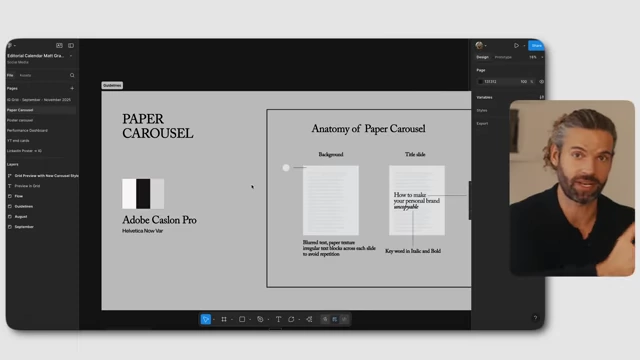Screen dimensions: 640x360
Task: Open the user avatar menu
Action: [x=479, y=45]
